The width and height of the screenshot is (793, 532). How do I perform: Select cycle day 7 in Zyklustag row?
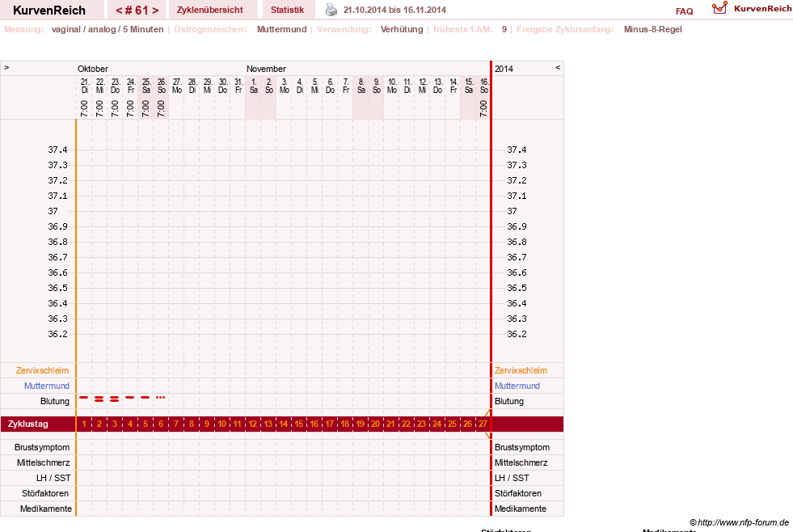tap(176, 424)
